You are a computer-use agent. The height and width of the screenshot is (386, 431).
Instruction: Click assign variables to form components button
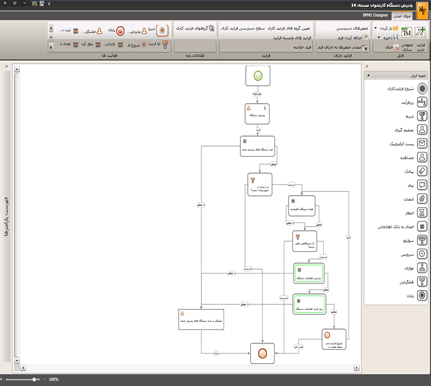343,47
